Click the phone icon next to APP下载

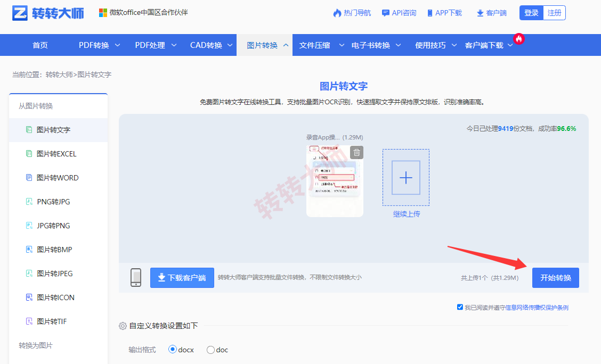429,13
